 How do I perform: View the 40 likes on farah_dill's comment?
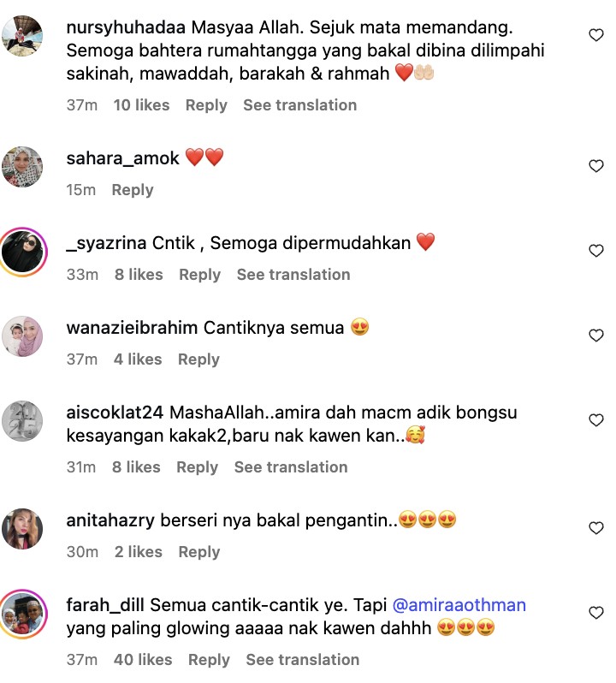click(x=143, y=660)
